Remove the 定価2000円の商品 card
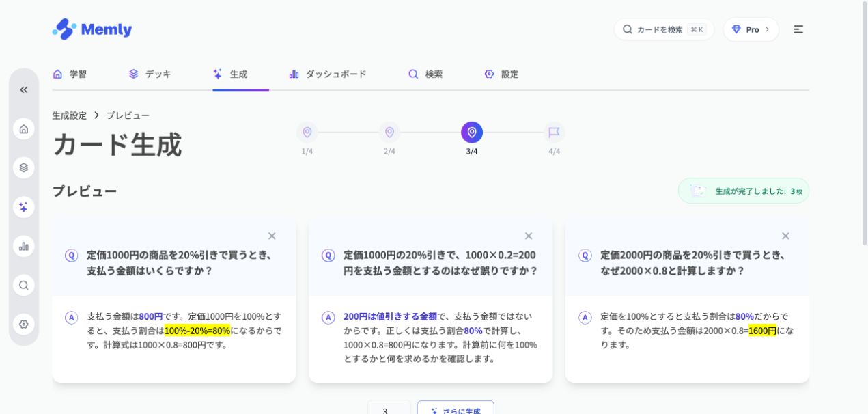This screenshot has height=414, width=868. (785, 236)
